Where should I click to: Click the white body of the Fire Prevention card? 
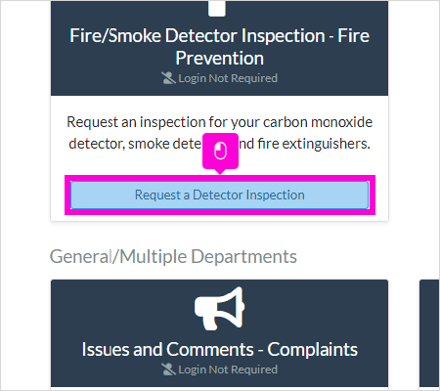tap(220, 158)
